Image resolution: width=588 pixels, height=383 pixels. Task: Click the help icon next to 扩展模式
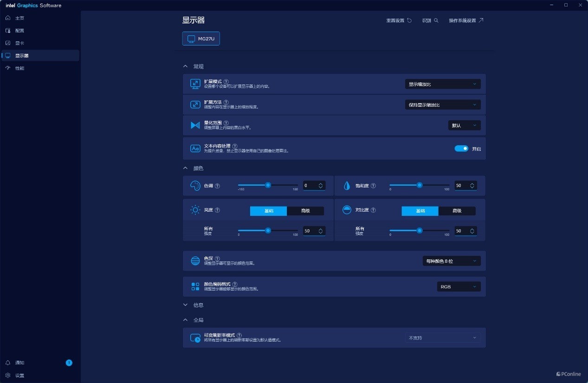coord(226,82)
